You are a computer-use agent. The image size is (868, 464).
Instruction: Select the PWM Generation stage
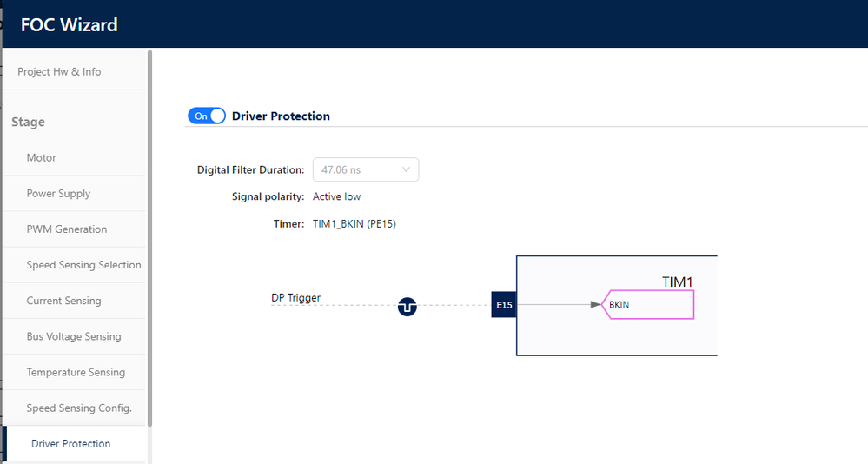(x=75, y=229)
